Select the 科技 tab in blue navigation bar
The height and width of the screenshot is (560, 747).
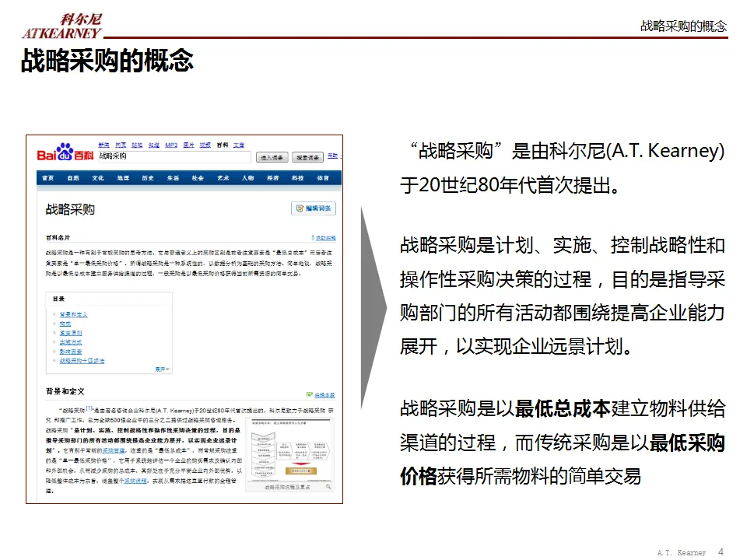click(298, 178)
